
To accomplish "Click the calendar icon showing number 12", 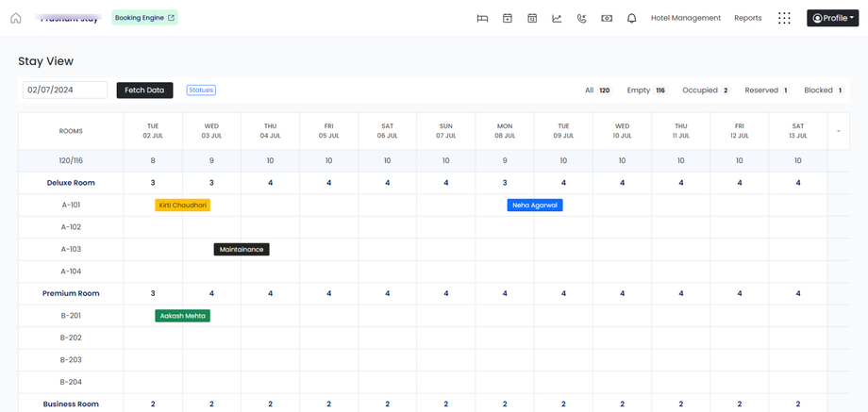I will [x=532, y=18].
